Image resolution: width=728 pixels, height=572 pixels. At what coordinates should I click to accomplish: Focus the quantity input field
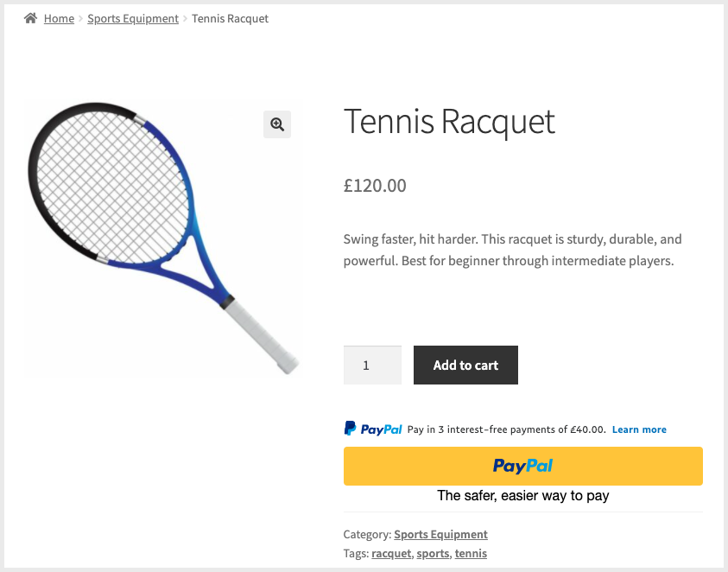pos(372,365)
